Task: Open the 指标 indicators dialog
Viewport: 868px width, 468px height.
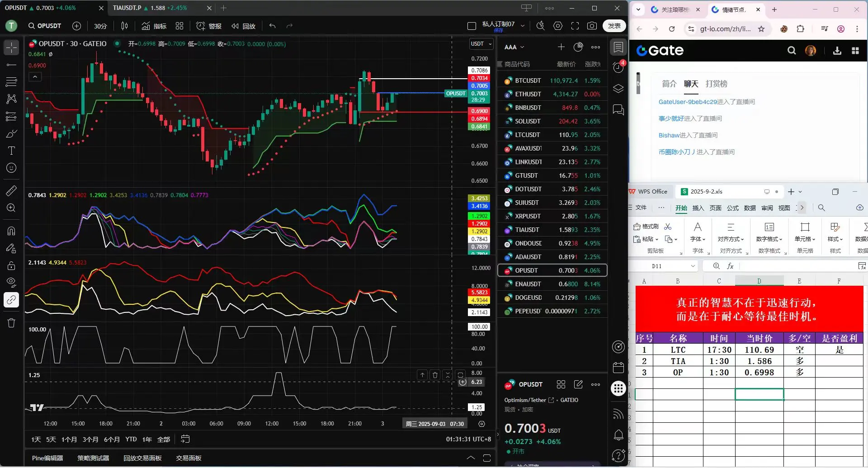Action: pos(154,26)
